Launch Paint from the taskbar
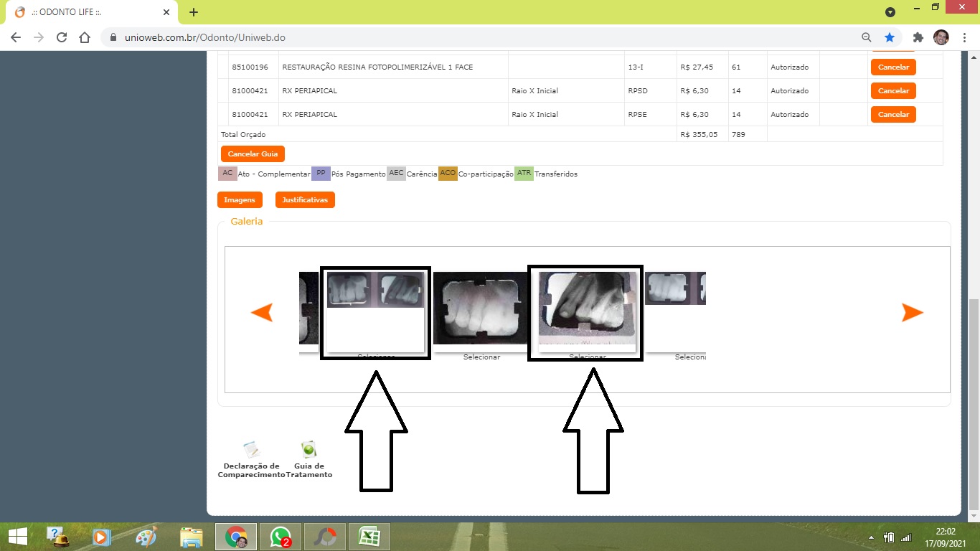 pos(146,537)
